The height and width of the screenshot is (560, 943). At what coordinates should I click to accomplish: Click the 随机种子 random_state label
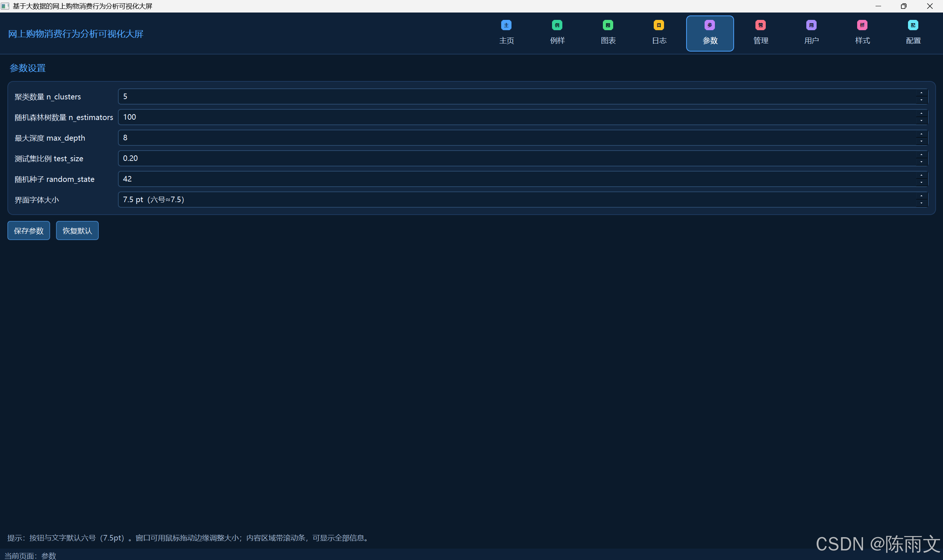55,179
